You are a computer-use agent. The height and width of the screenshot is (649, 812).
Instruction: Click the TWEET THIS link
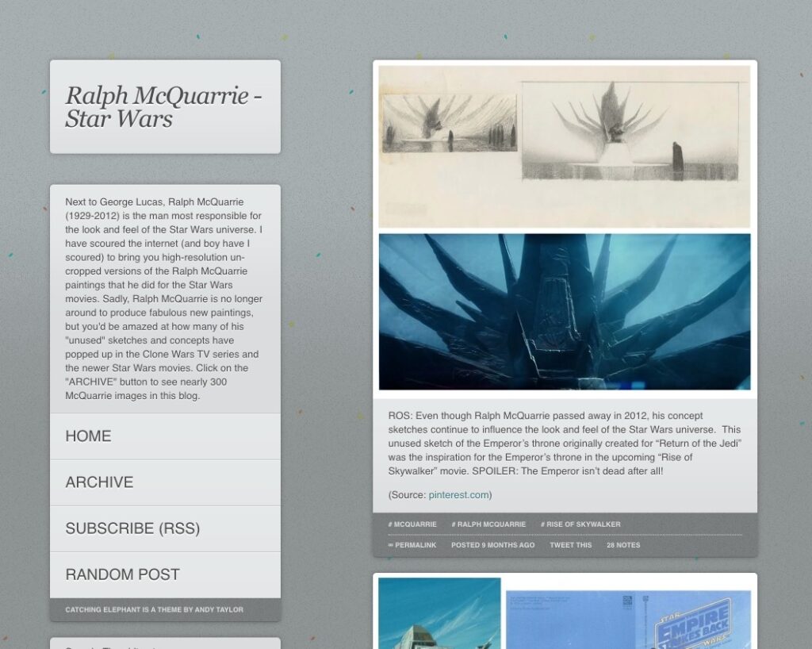click(x=571, y=545)
